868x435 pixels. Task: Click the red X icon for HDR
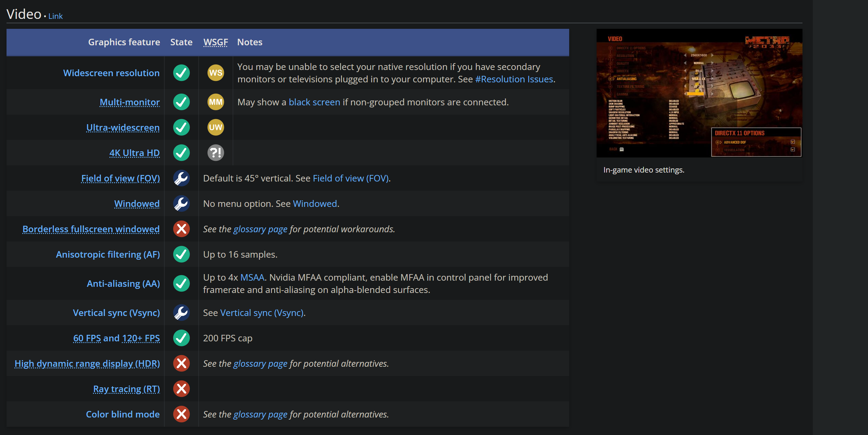tap(181, 363)
